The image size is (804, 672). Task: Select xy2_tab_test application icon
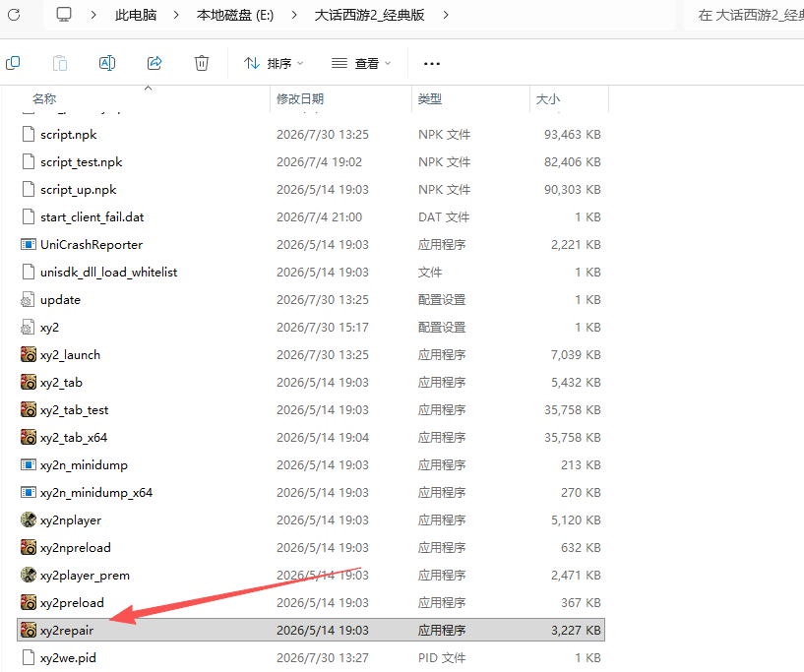[x=29, y=410]
